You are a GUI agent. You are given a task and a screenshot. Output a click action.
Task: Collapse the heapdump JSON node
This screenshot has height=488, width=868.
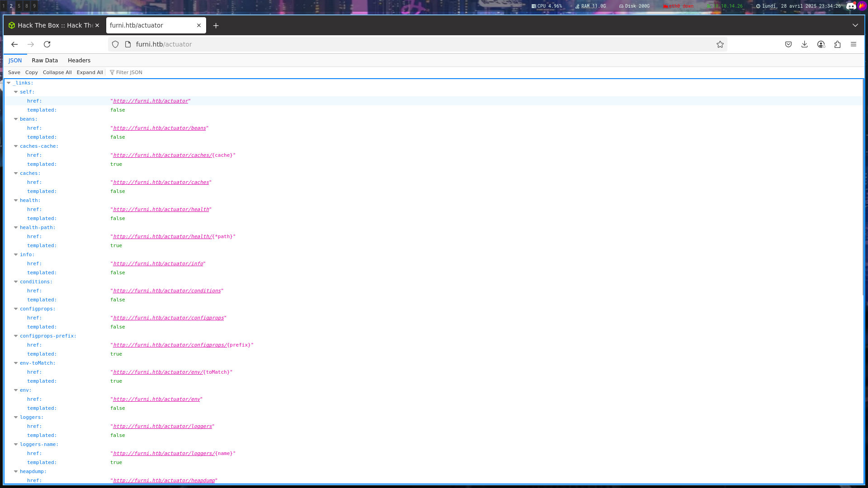pos(16,472)
